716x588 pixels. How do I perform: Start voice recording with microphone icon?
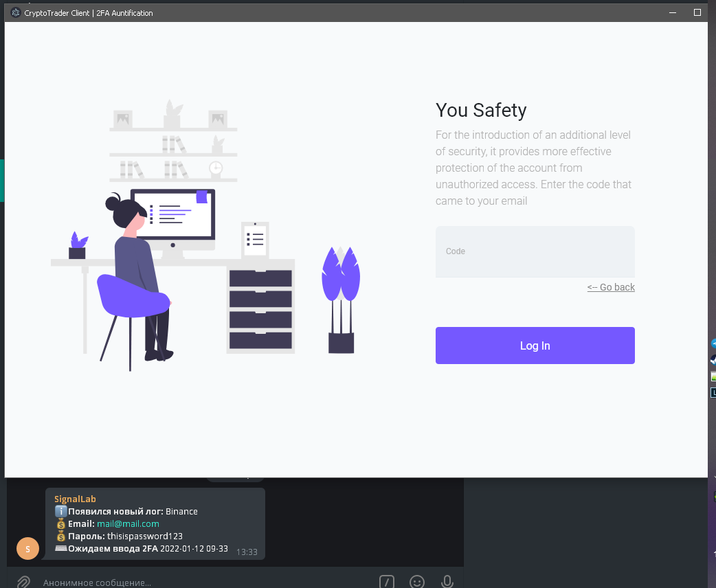447,582
